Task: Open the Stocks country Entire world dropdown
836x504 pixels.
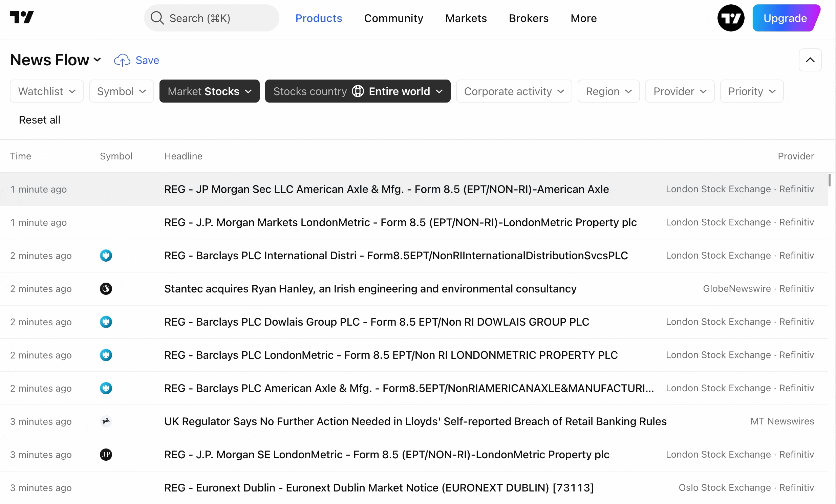Action: pos(357,91)
